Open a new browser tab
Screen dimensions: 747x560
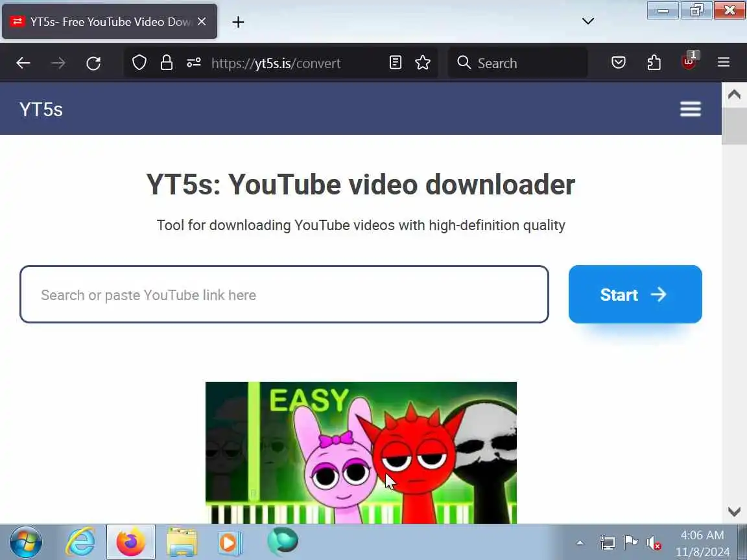coord(238,22)
